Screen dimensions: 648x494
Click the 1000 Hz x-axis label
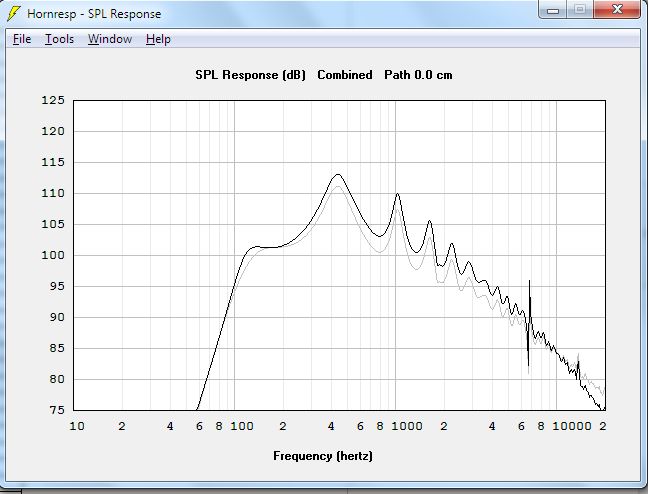[x=407, y=426]
